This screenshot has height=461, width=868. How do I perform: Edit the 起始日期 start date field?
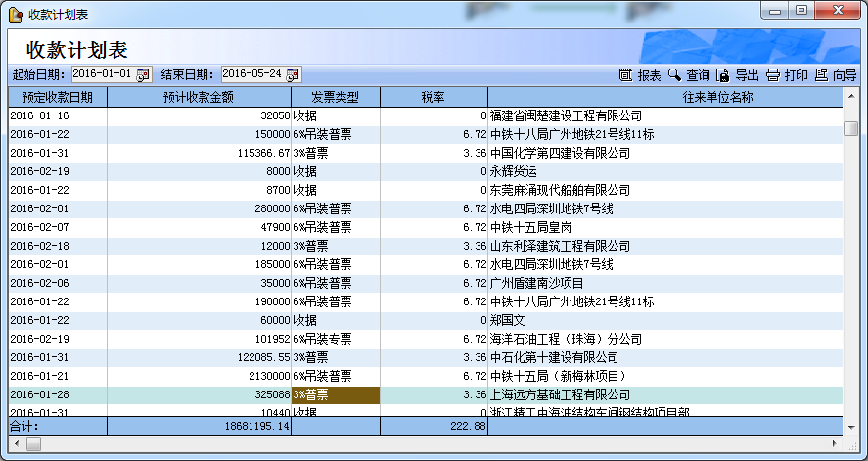pos(103,74)
